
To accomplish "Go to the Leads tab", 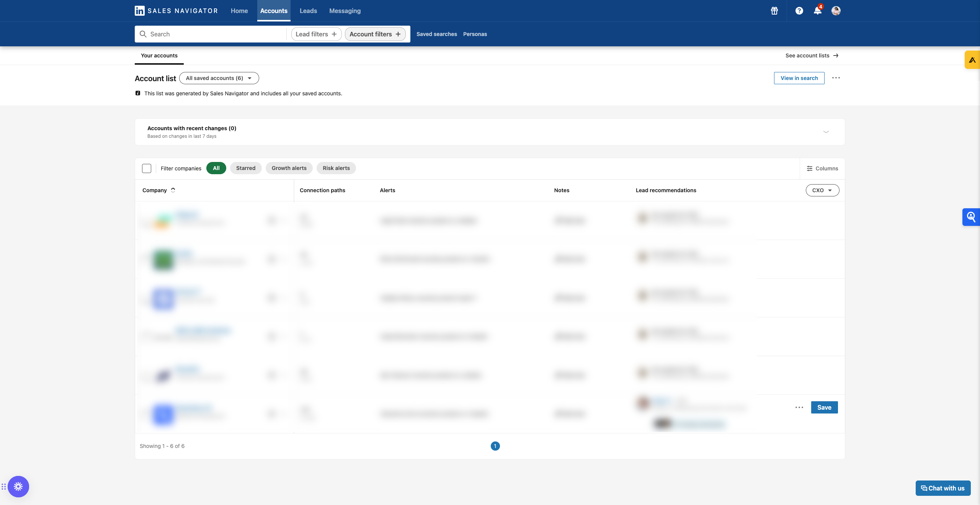I will pos(308,11).
